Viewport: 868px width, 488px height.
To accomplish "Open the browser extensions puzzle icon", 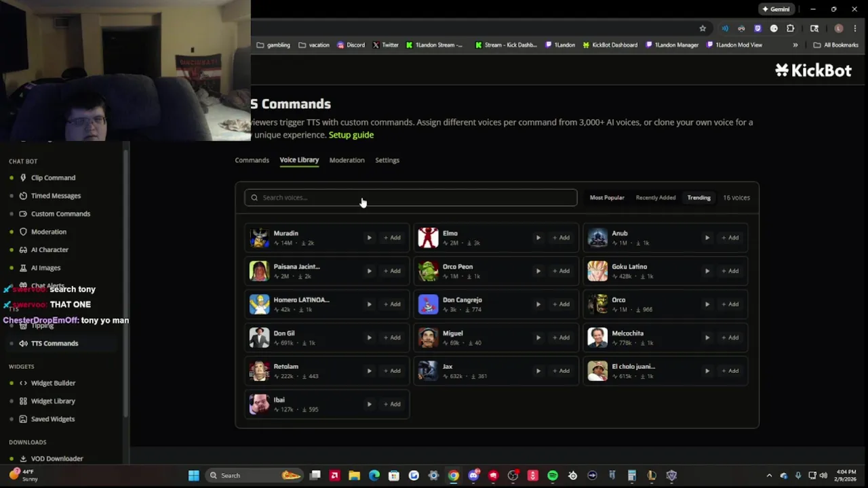I will (x=791, y=28).
